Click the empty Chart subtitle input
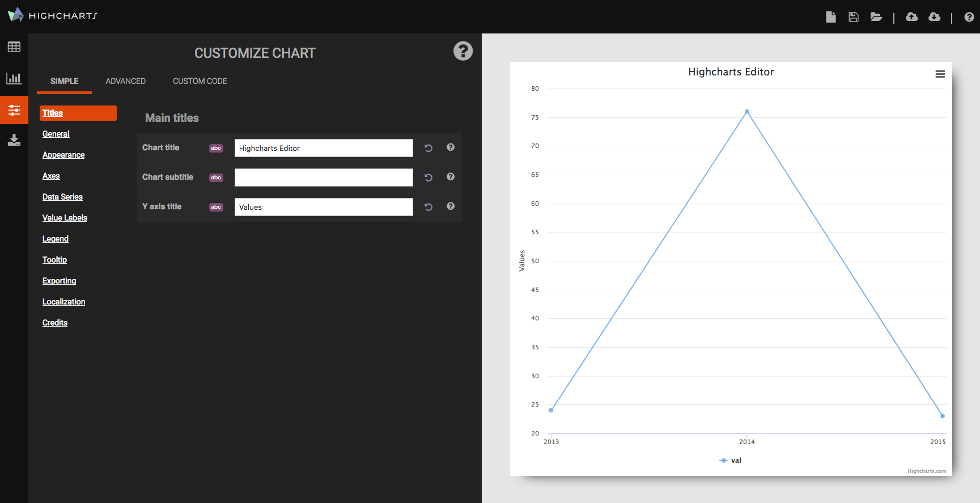980x503 pixels. click(324, 177)
